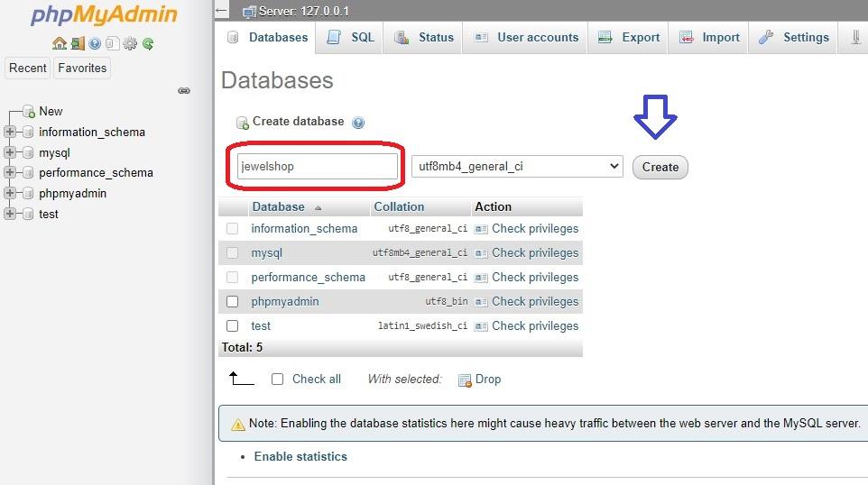Expand information_schema in the navigation tree
The image size is (868, 485).
click(9, 132)
